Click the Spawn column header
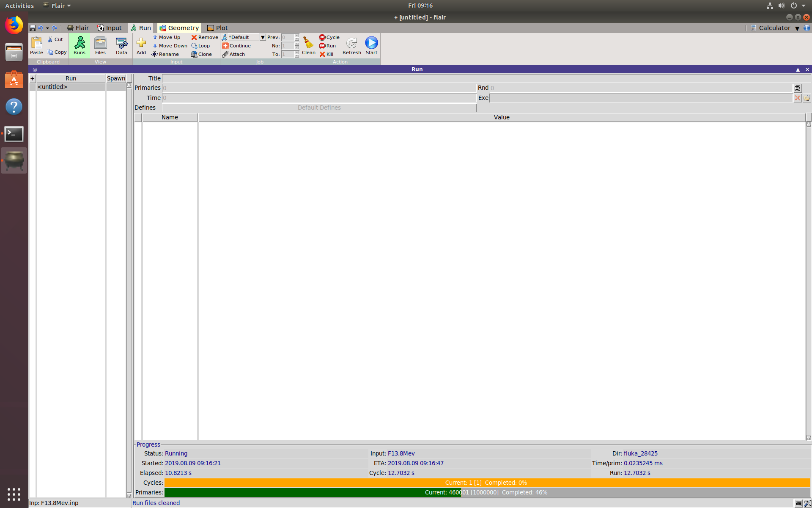The width and height of the screenshot is (812, 508). 116,78
